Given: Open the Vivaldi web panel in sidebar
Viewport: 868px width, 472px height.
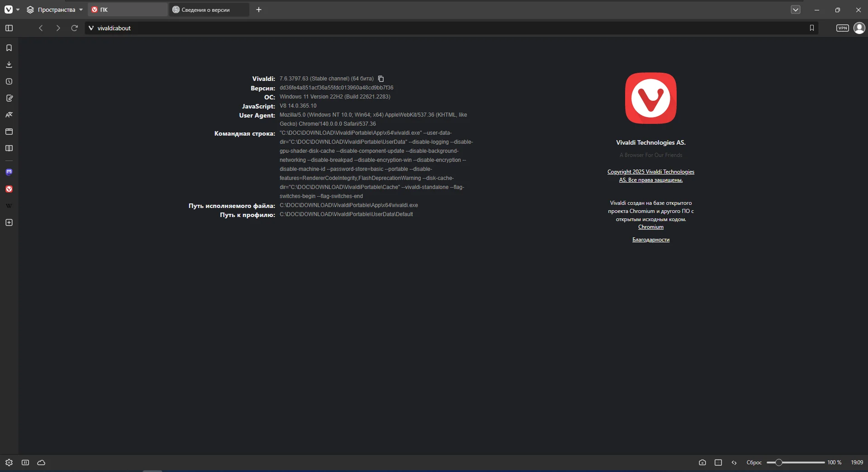Looking at the screenshot, I should (9, 189).
